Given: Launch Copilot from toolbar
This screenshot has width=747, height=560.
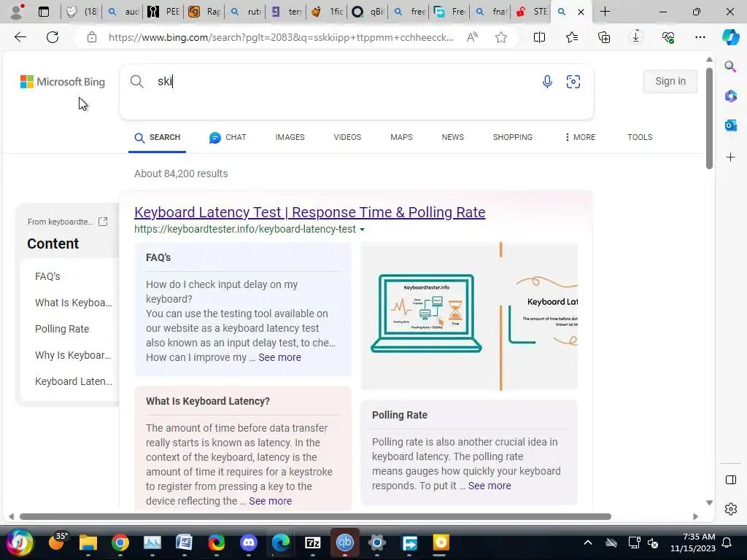Looking at the screenshot, I should 730,37.
